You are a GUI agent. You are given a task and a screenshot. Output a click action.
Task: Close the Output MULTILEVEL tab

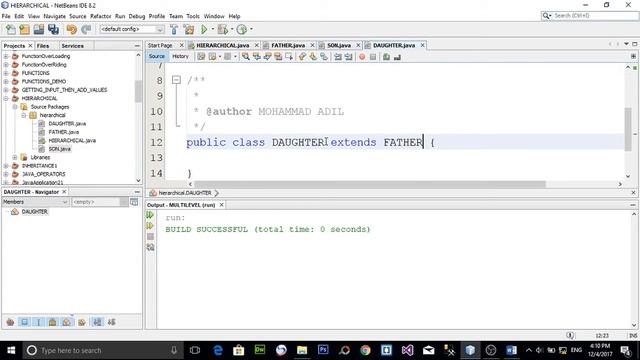(x=222, y=205)
